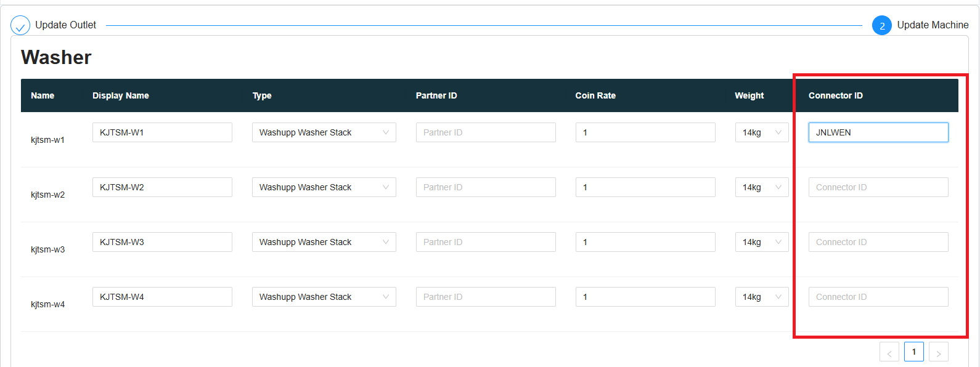Edit Display Name field KJTSM-W4

[x=162, y=297]
